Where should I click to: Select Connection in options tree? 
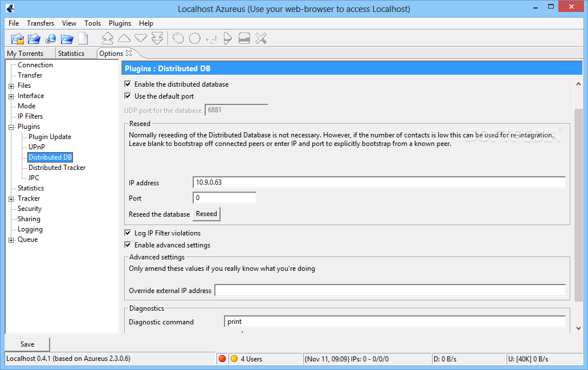(x=35, y=65)
